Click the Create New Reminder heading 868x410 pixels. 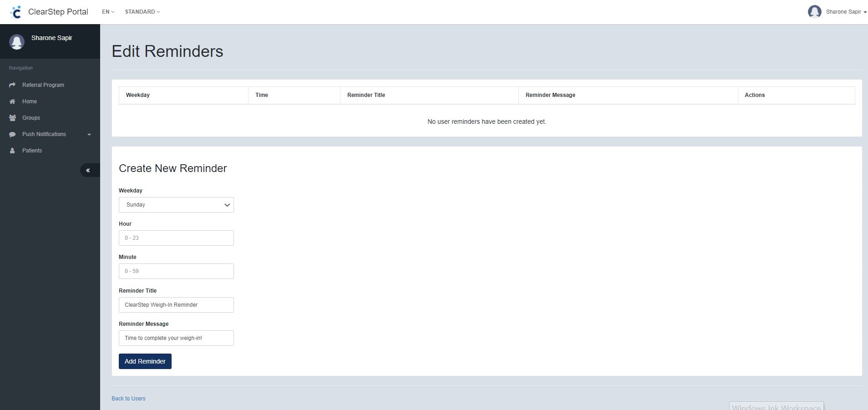coord(173,168)
